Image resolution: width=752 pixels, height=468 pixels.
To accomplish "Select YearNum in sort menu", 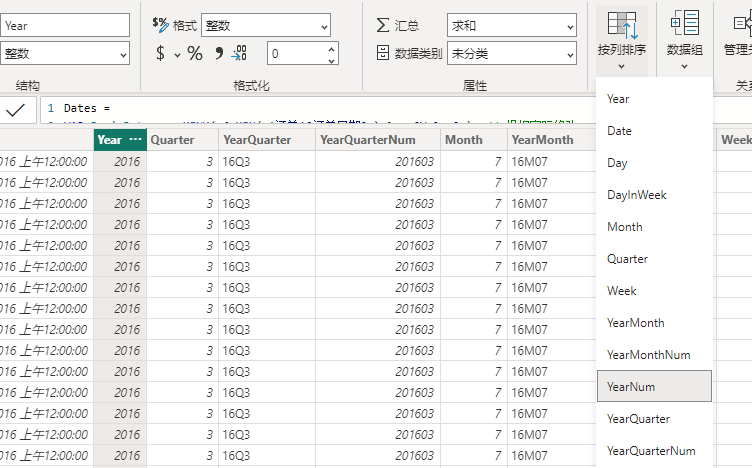I will pos(654,386).
